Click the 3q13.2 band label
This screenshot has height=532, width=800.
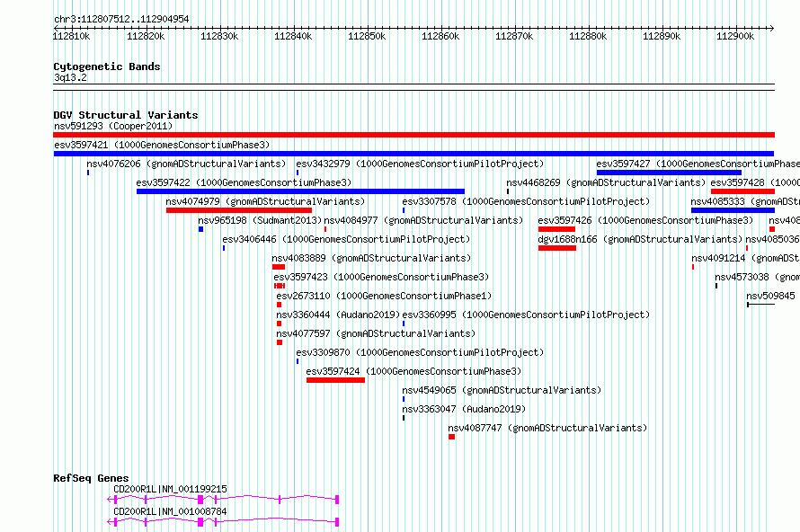click(x=70, y=77)
